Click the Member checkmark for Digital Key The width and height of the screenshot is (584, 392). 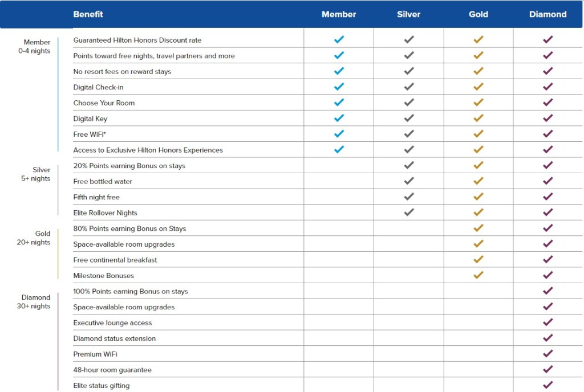(339, 119)
